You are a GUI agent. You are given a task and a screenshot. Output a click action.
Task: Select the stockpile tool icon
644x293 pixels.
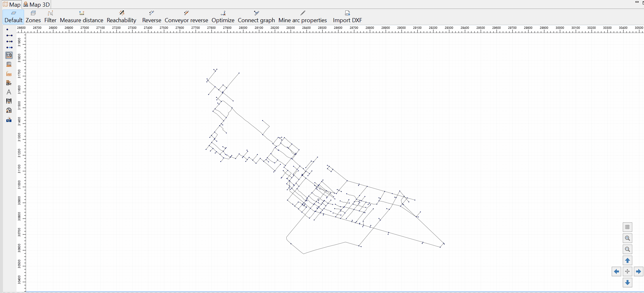[x=9, y=64]
